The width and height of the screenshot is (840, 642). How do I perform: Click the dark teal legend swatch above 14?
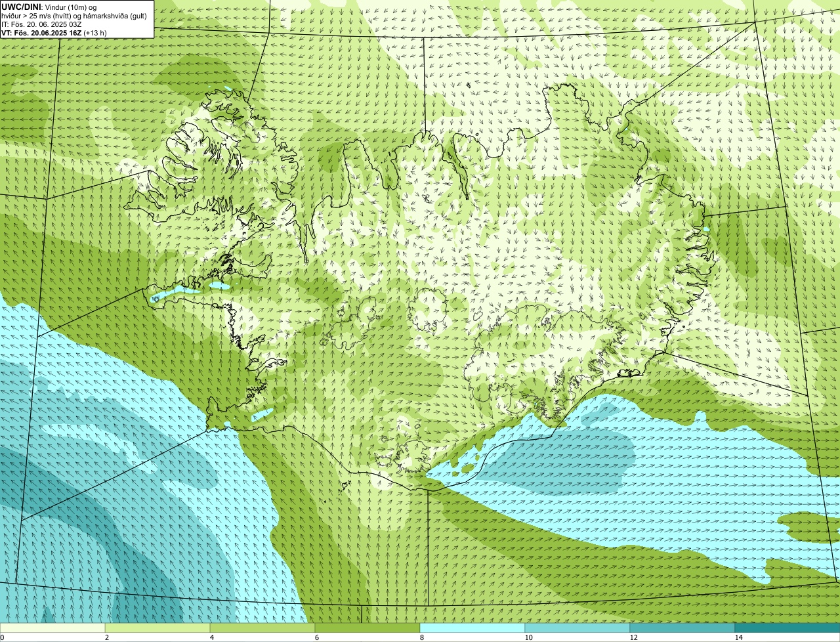click(x=787, y=628)
